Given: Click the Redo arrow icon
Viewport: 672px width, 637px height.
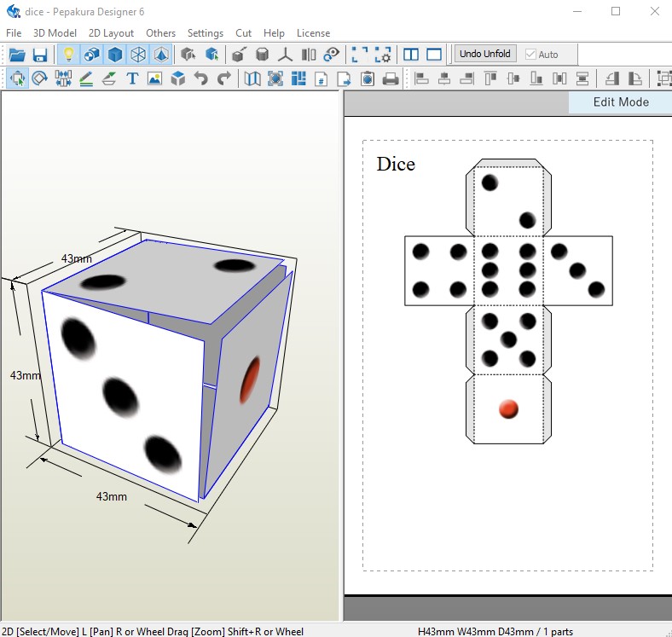Looking at the screenshot, I should tap(224, 78).
